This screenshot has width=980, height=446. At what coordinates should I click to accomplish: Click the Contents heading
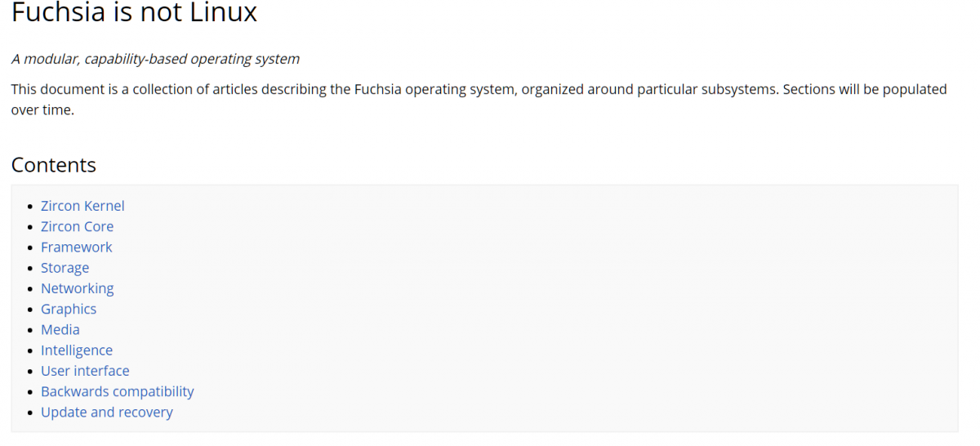[x=54, y=165]
